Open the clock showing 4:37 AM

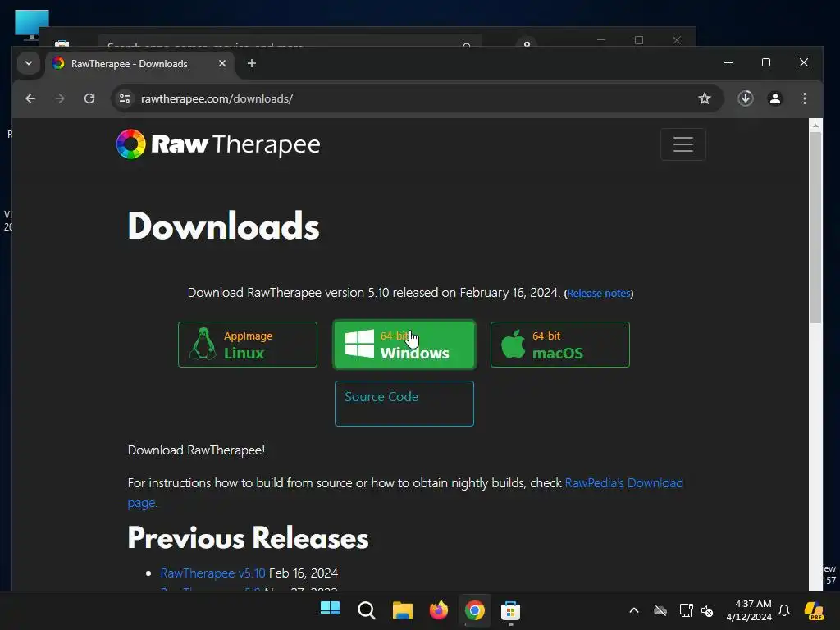click(748, 610)
